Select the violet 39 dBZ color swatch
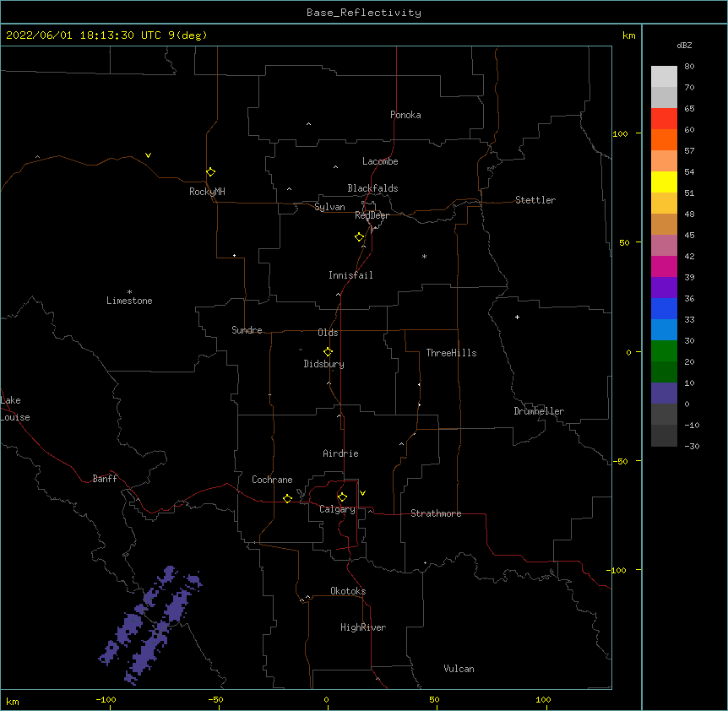Image resolution: width=728 pixels, height=711 pixels. [x=664, y=287]
